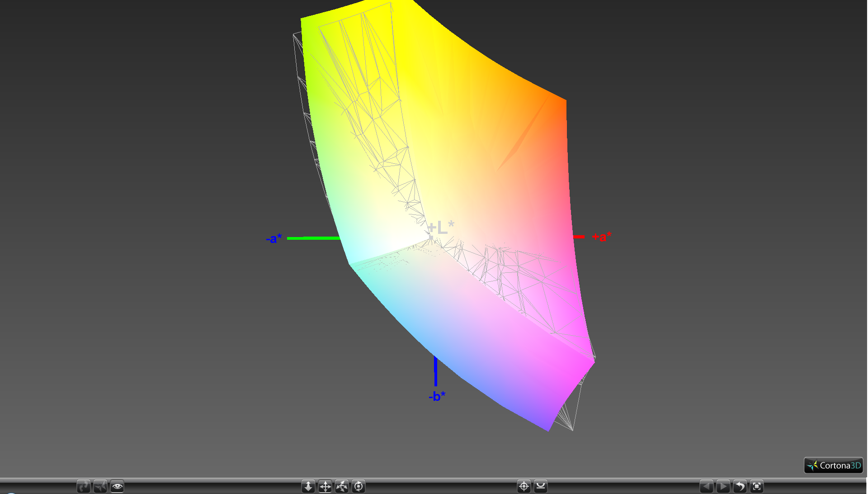Restore the view with the curved arrow
The width and height of the screenshot is (868, 494).
(x=740, y=486)
